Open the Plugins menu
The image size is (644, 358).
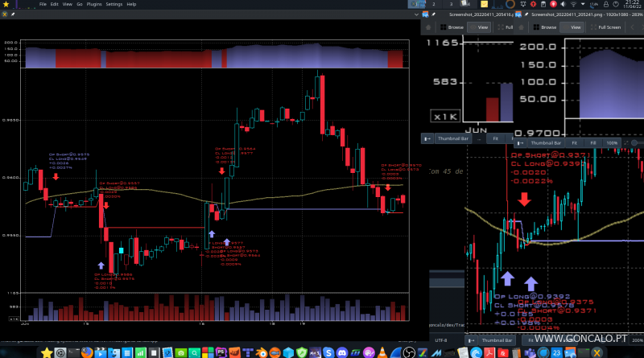(94, 4)
